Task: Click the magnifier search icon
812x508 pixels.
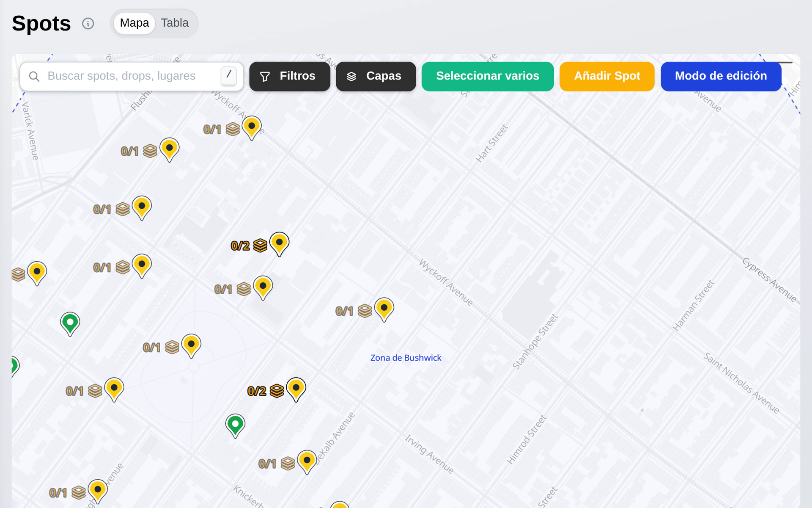Action: pos(34,76)
